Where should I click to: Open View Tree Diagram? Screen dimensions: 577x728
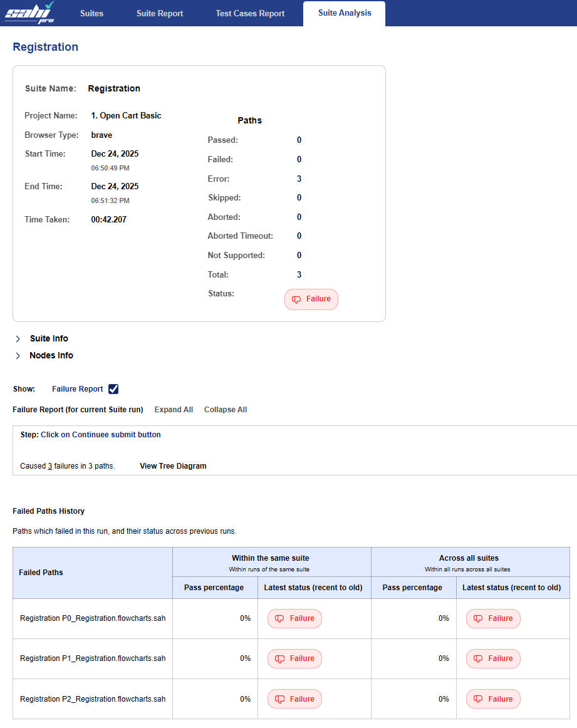pos(173,466)
